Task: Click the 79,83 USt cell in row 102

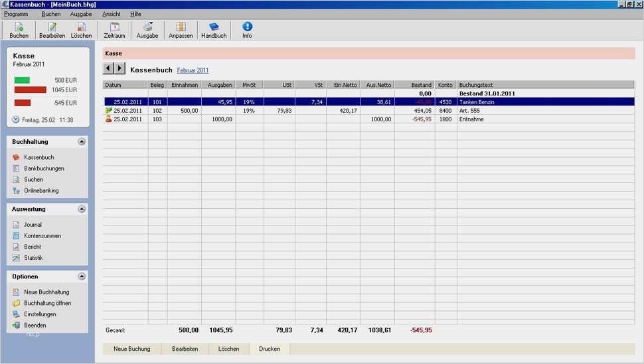Action: click(280, 110)
